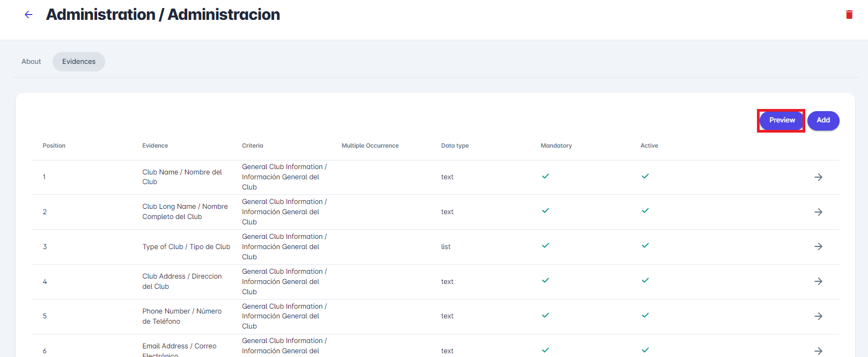This screenshot has height=357, width=868.
Task: Select the Evidences tab
Action: 79,62
